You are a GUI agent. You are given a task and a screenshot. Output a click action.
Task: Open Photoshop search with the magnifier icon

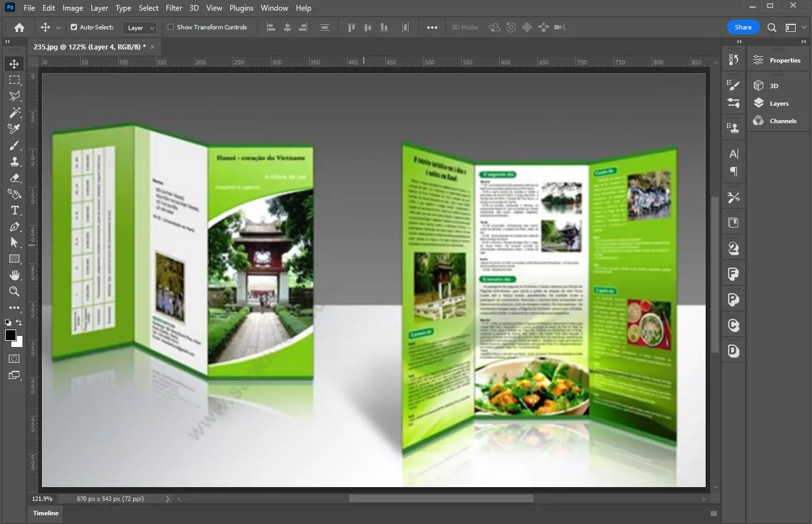click(771, 27)
